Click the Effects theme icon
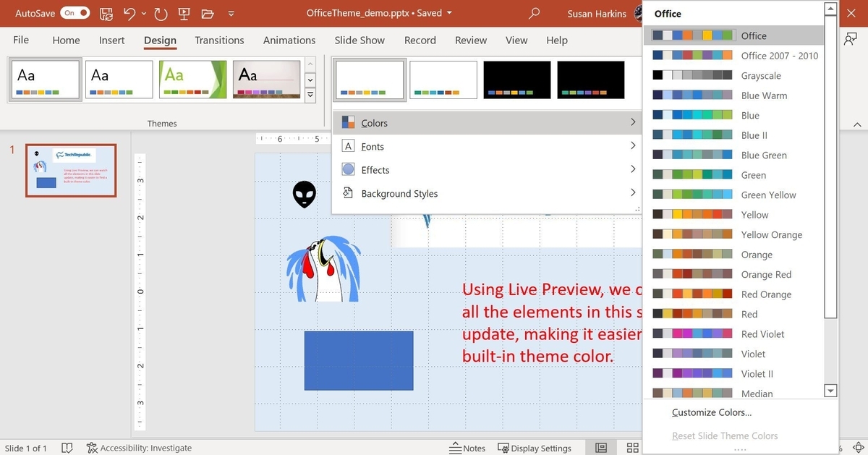868x455 pixels. (348, 169)
